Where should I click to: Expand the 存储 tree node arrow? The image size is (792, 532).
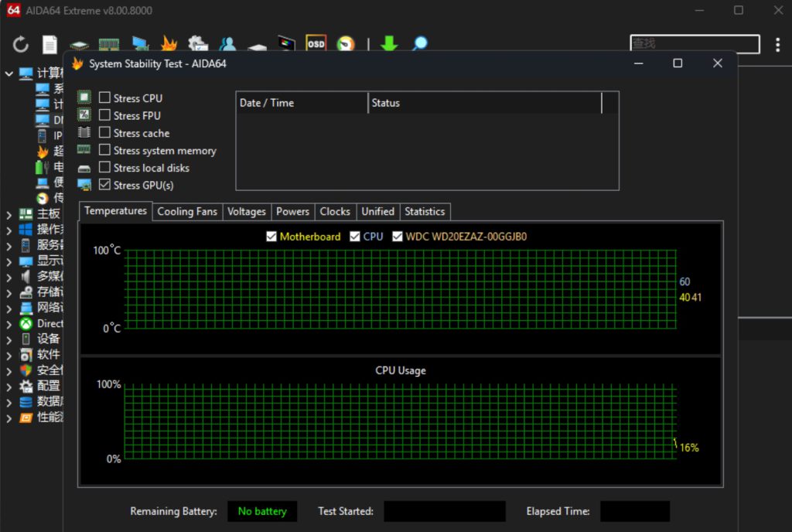click(9, 293)
